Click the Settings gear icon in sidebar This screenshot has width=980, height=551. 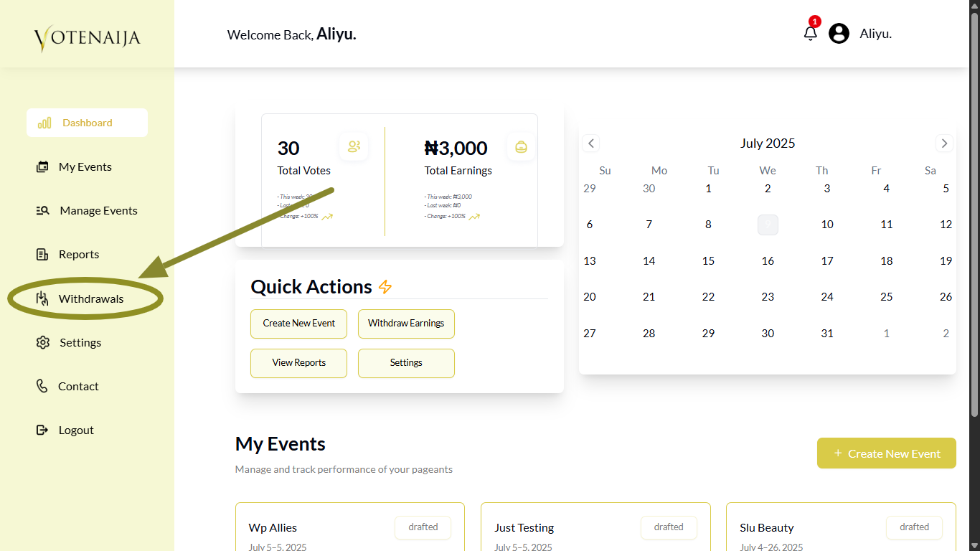click(x=42, y=342)
